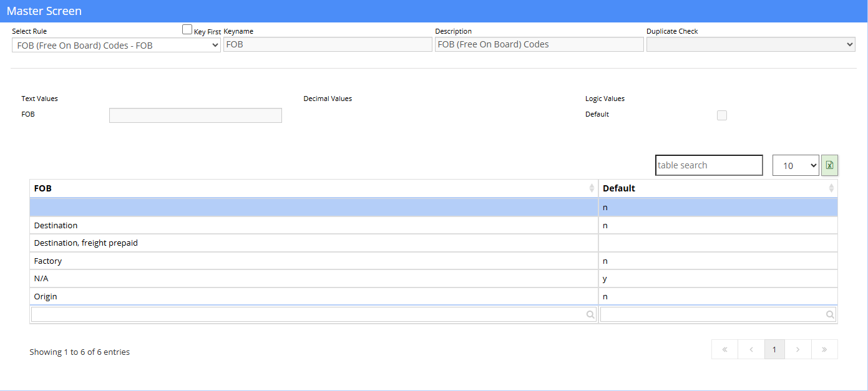
Task: Click the FOB text value field
Action: (x=195, y=115)
